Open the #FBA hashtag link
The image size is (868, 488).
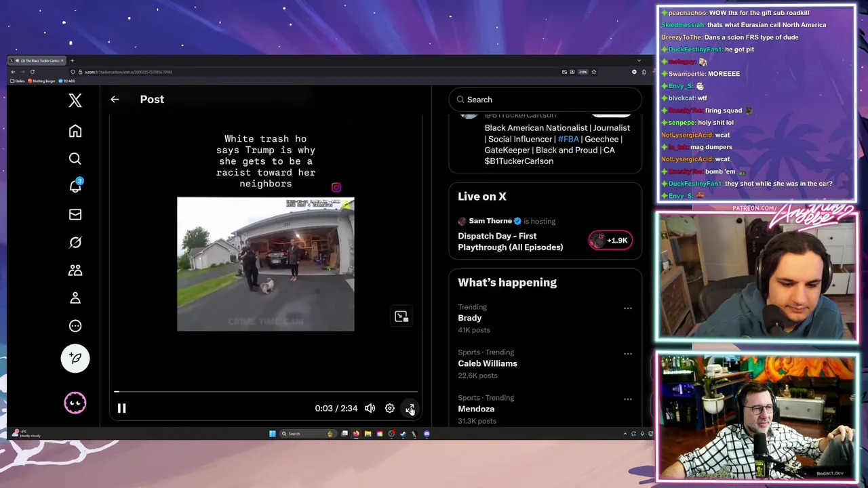tap(568, 139)
